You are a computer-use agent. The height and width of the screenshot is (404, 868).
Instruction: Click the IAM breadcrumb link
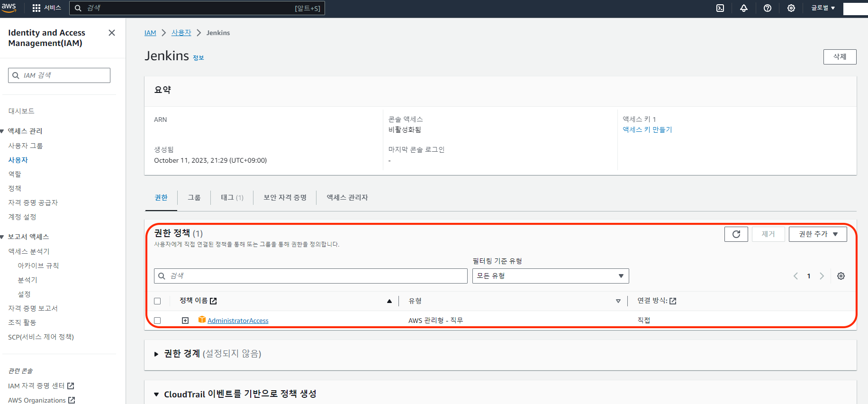(150, 33)
